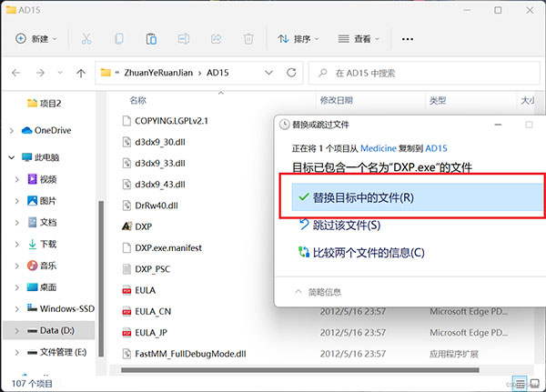546x392 pixels.
Task: Go forward with the right arrow
Action: click(40, 73)
